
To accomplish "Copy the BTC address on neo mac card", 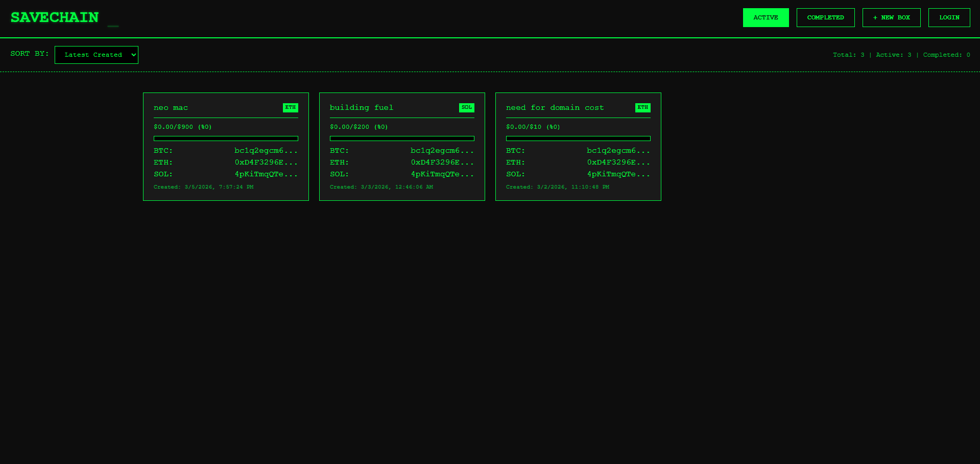I will (x=266, y=150).
